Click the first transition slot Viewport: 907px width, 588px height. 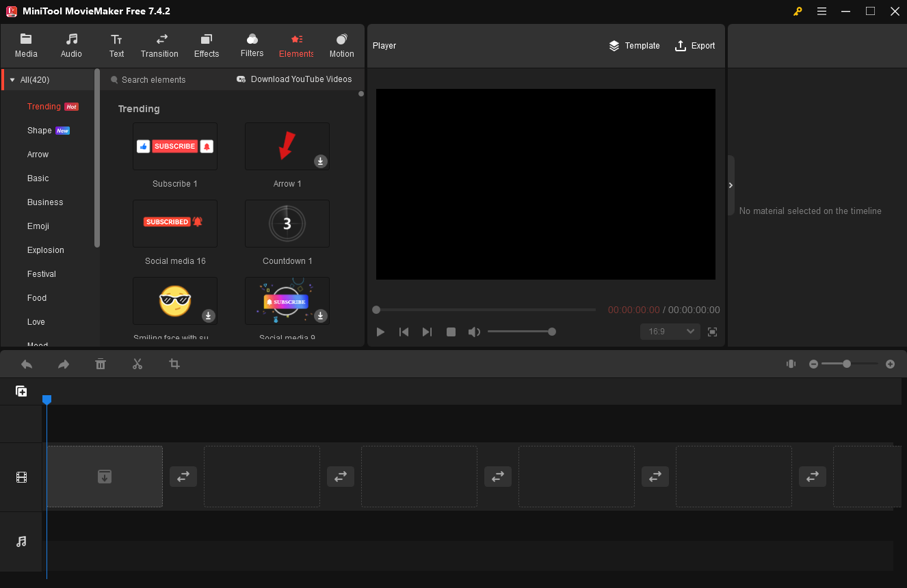tap(183, 477)
